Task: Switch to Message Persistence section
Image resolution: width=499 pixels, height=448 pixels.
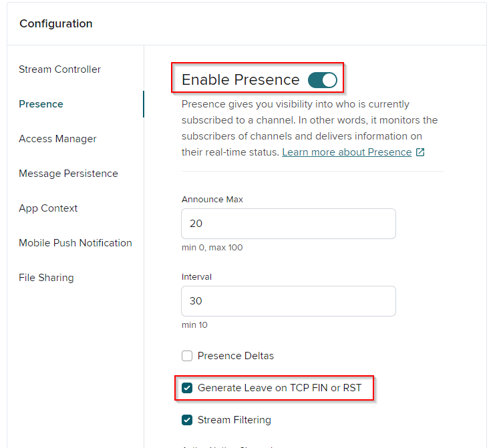Action: pyautogui.click(x=68, y=174)
